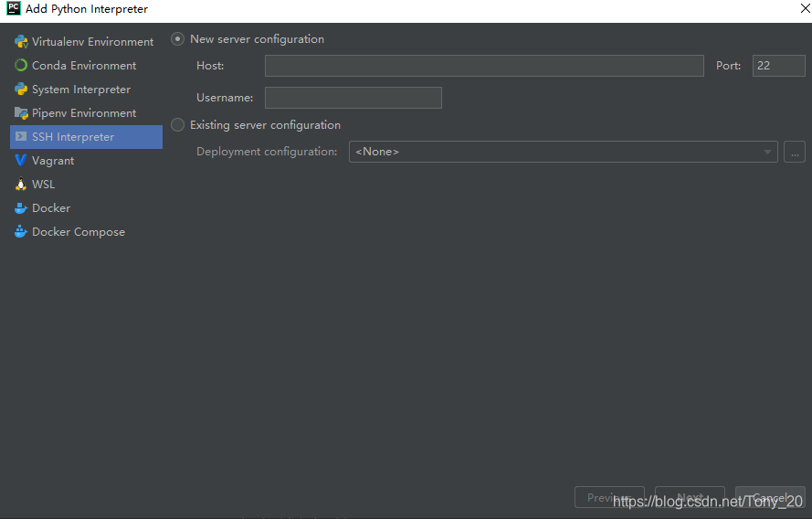Select New server configuration radio button
The width and height of the screenshot is (812, 519).
(177, 39)
